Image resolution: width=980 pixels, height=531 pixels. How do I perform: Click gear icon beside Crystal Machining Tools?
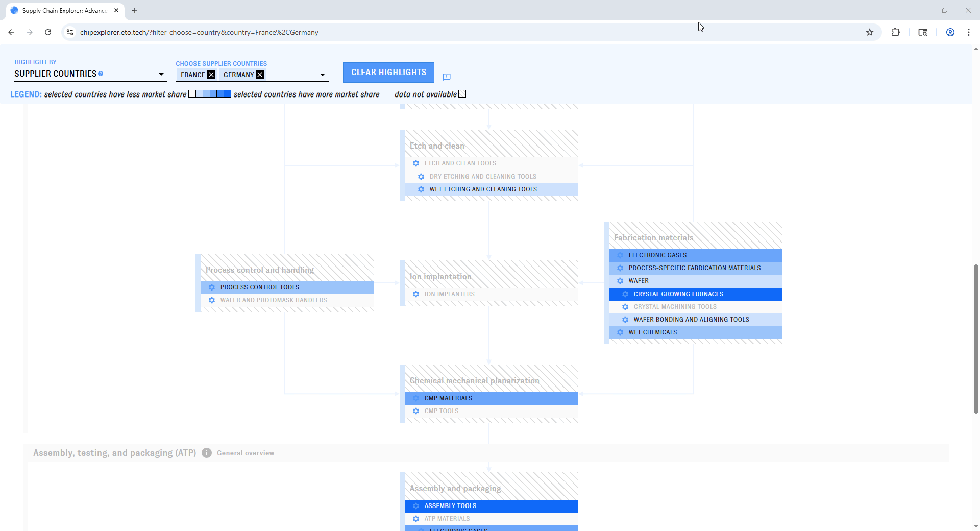[625, 307]
